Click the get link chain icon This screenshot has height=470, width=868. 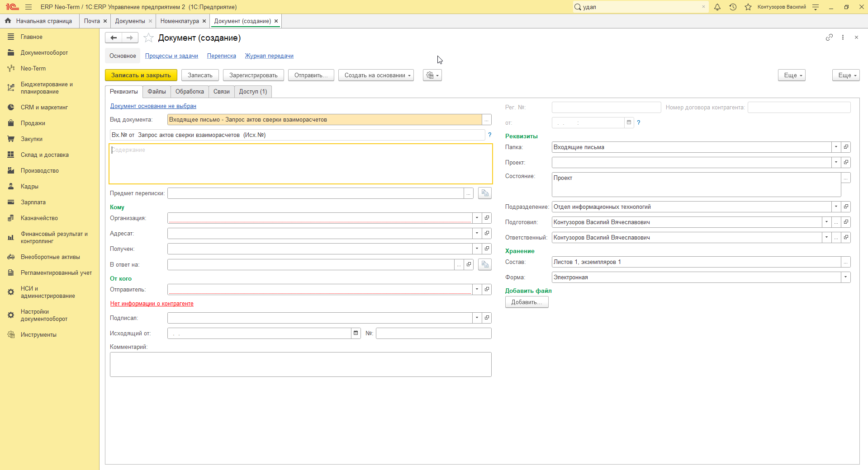click(x=829, y=38)
